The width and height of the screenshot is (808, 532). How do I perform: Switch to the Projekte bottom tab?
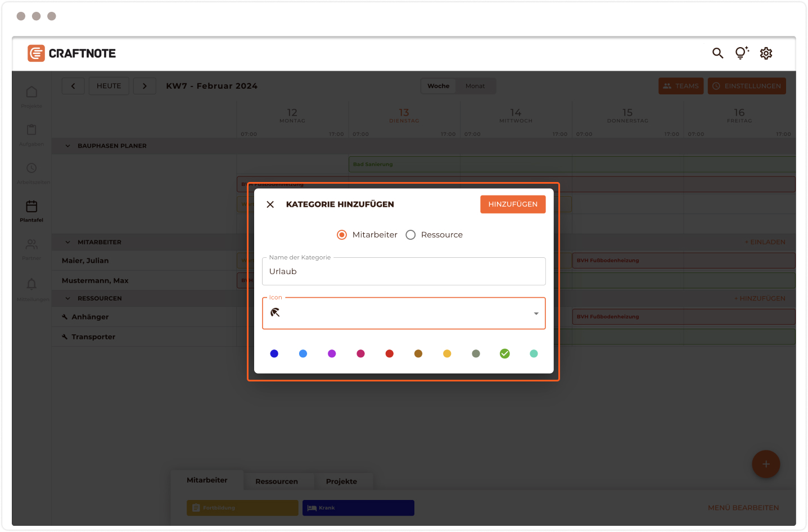(341, 481)
